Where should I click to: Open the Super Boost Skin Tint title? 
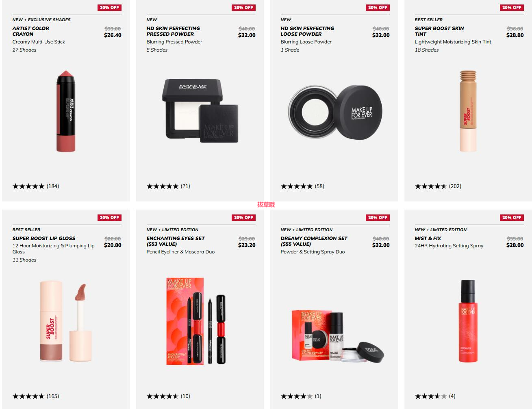tap(439, 31)
